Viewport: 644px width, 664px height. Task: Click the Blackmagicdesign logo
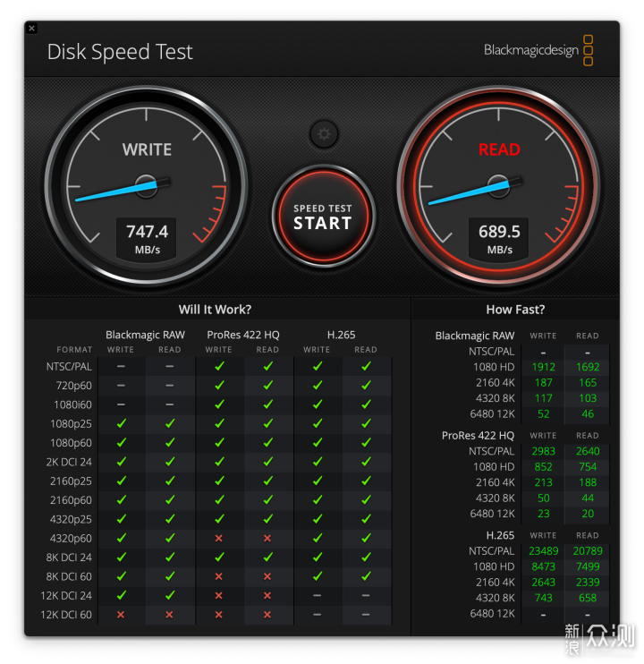tap(538, 50)
